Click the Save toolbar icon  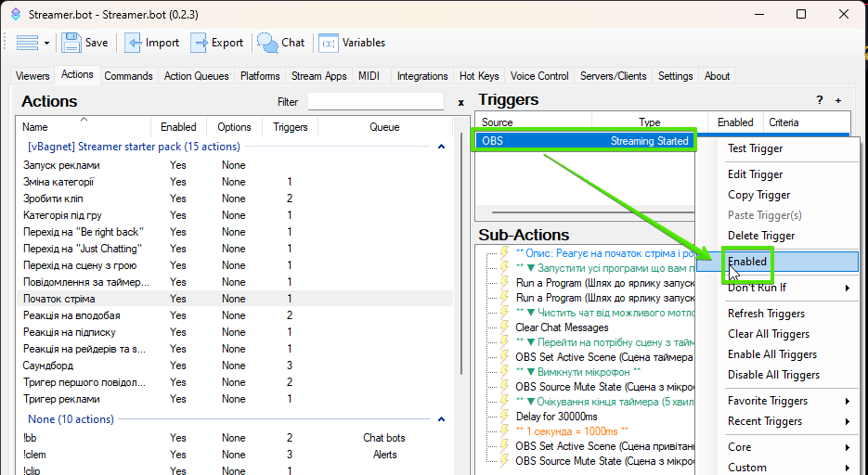click(71, 43)
